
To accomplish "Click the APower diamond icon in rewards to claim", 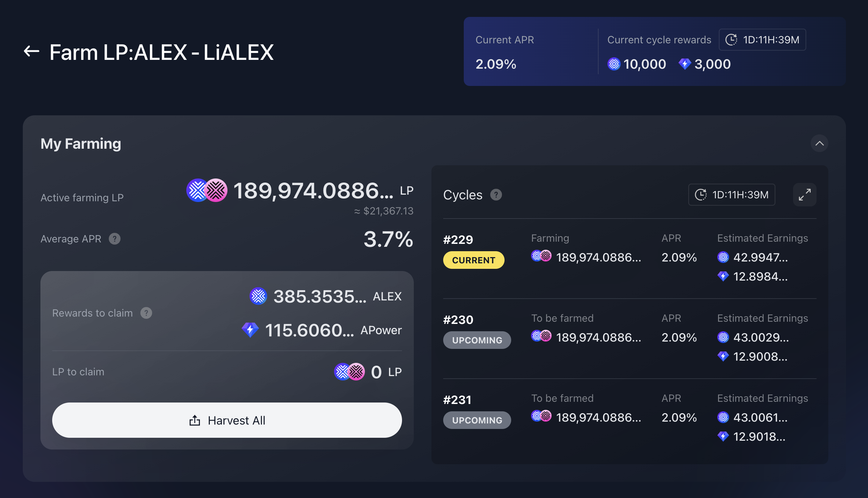I will (250, 330).
